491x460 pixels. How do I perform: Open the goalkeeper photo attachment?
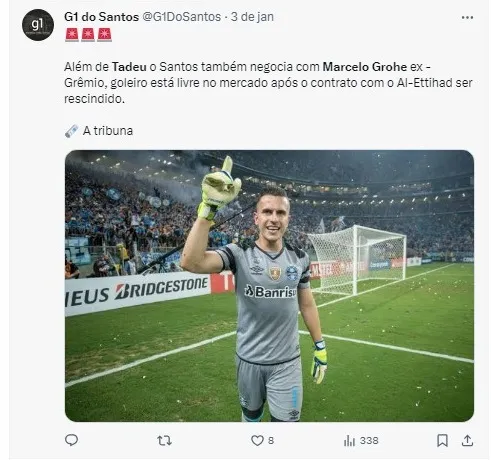point(269,286)
